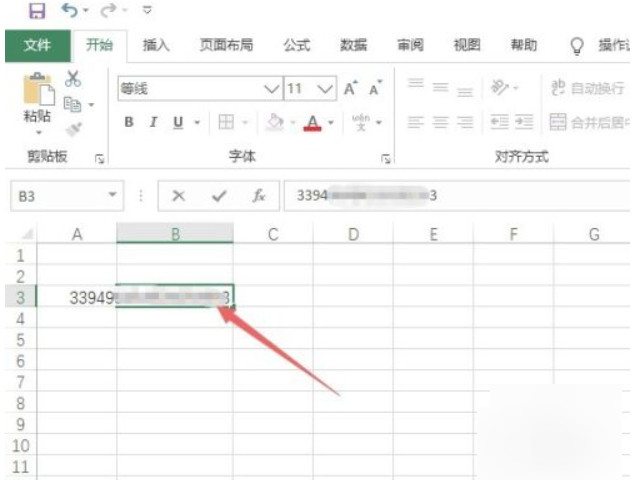
Task: Open the 字体 font dialog launcher
Action: click(385, 159)
